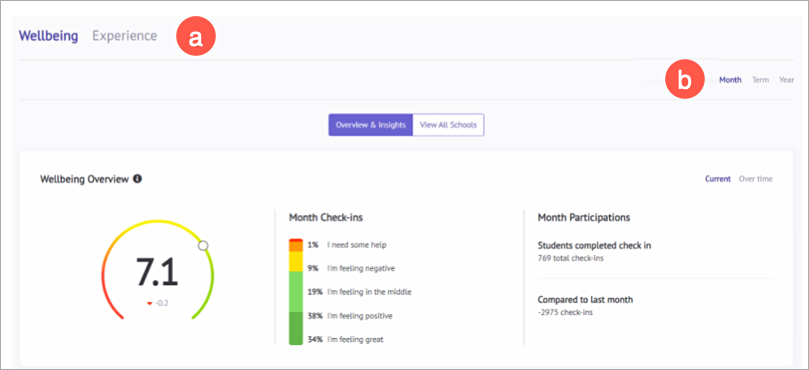Click the light green bar segment

point(296,292)
